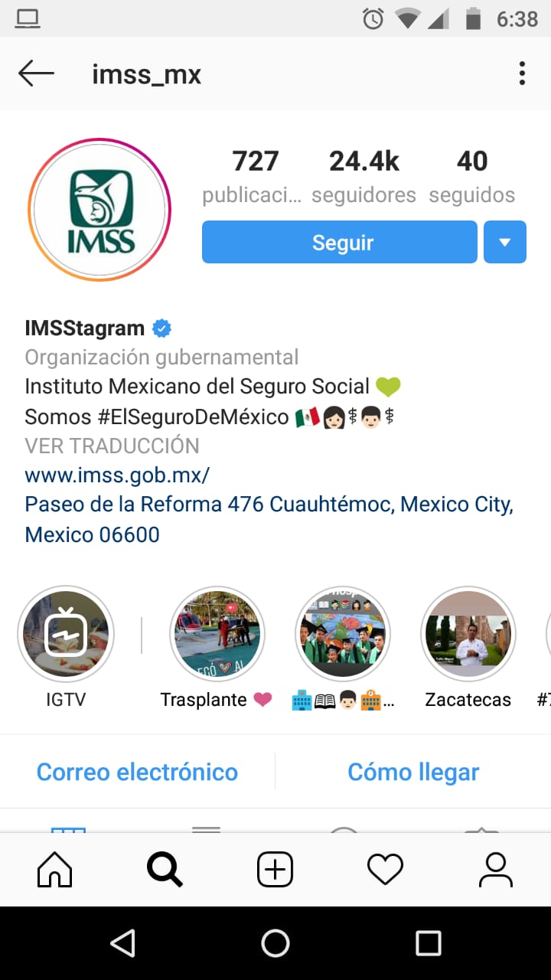Open the search magnifier tab

(165, 870)
